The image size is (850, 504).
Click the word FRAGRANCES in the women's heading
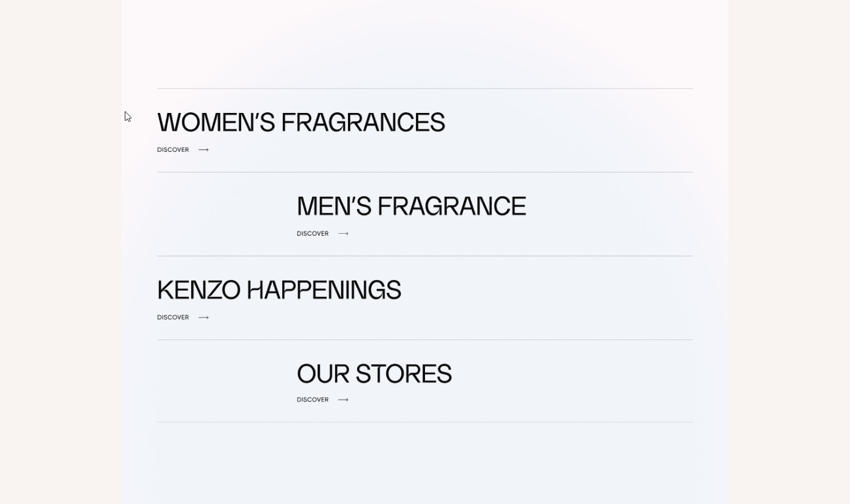(363, 123)
